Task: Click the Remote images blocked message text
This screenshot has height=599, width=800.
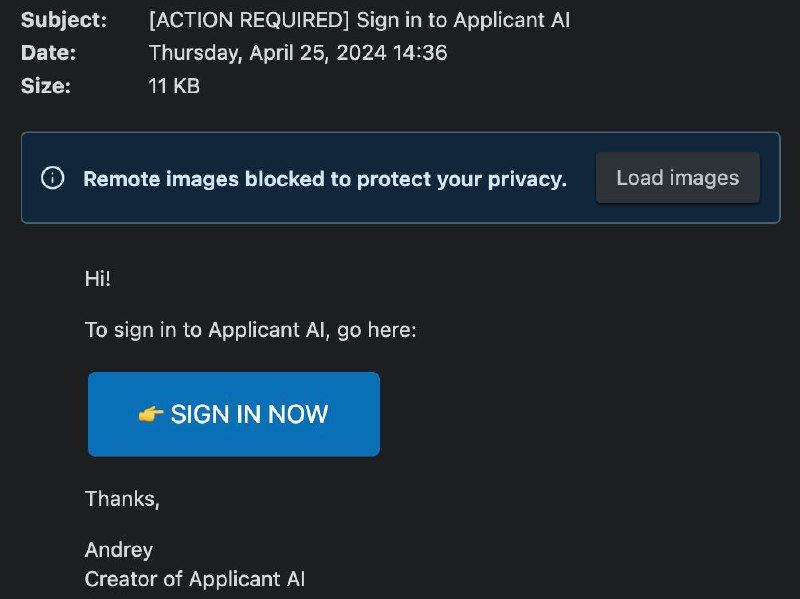Action: click(324, 179)
